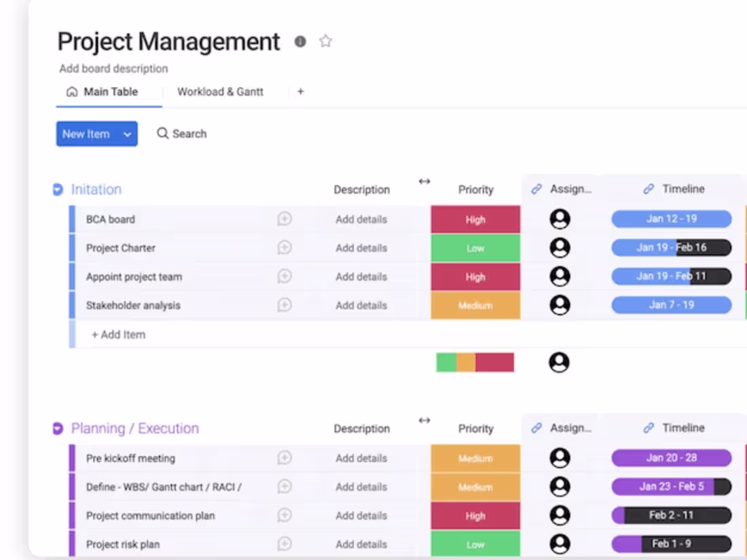Collapse the Initation group
This screenshot has width=747, height=560.
pyautogui.click(x=58, y=189)
